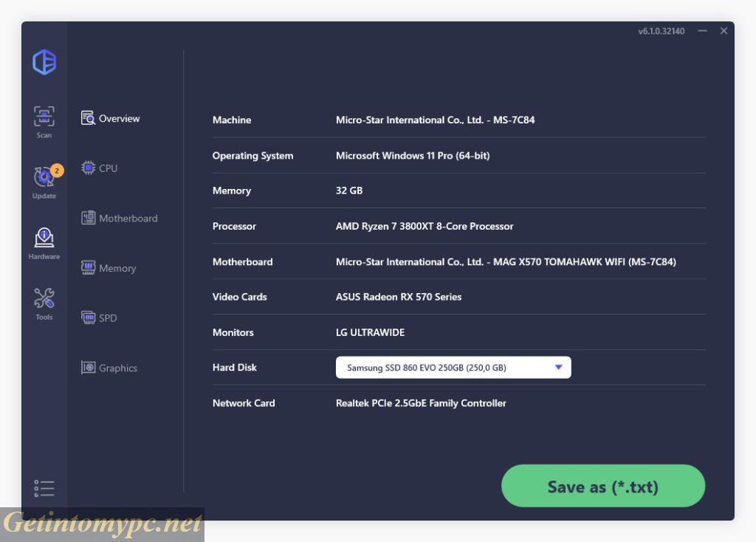Click the orange badge showing 2 updates

pyautogui.click(x=57, y=171)
